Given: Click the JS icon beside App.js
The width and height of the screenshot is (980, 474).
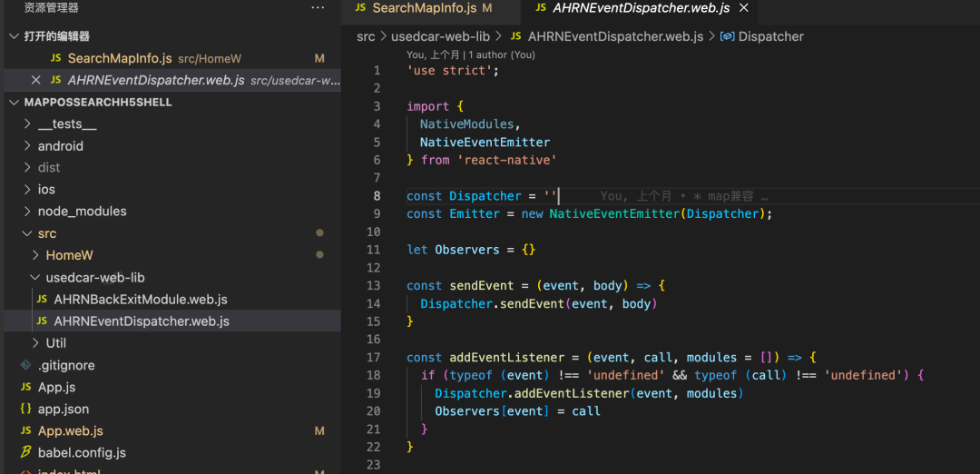Looking at the screenshot, I should coord(25,387).
